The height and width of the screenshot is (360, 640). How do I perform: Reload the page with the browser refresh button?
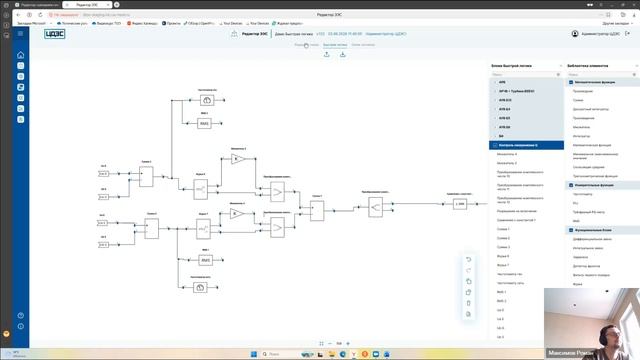pyautogui.click(x=40, y=15)
